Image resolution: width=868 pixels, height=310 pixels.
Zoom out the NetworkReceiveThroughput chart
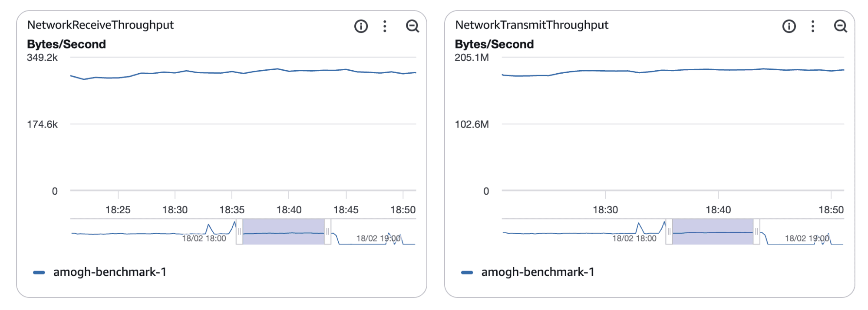412,26
